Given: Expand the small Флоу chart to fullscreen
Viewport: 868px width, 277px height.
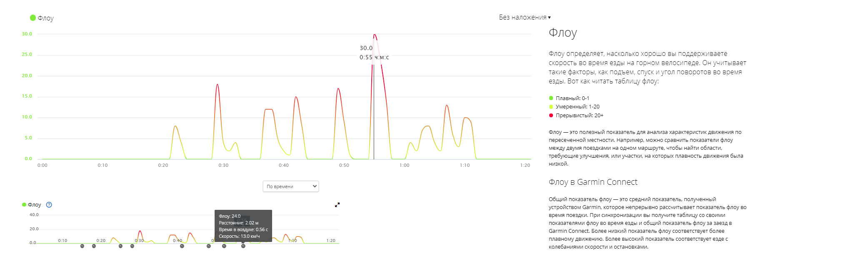Looking at the screenshot, I should click(x=337, y=205).
